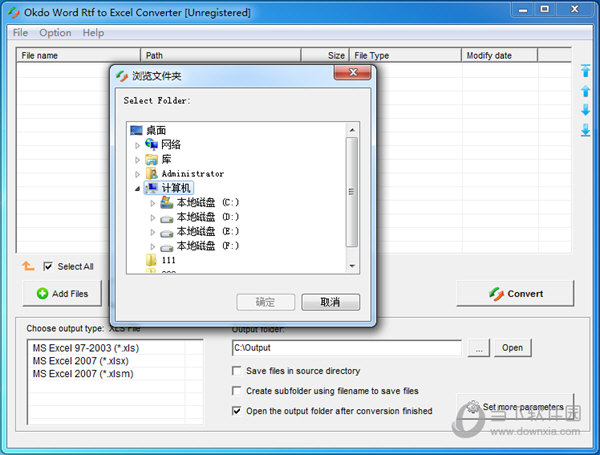This screenshot has width=600, height=455.
Task: Expand the Administrator tree node
Action: coord(137,174)
